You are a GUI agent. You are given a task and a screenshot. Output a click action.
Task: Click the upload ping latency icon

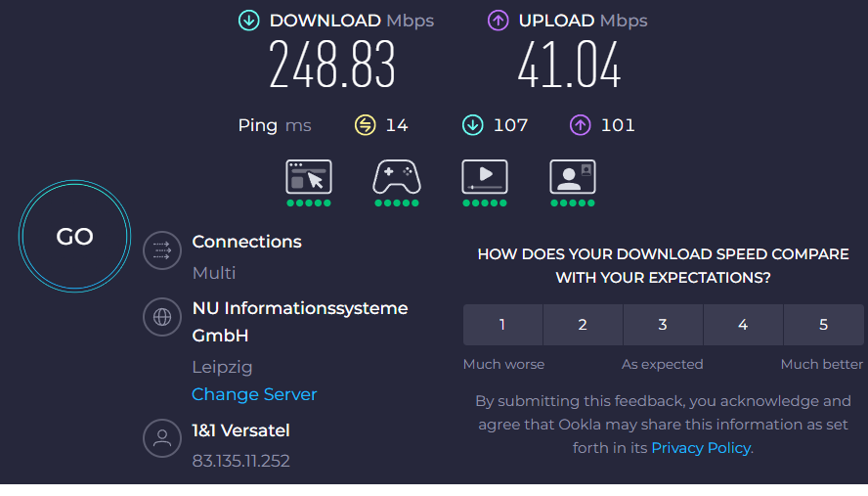tap(581, 125)
